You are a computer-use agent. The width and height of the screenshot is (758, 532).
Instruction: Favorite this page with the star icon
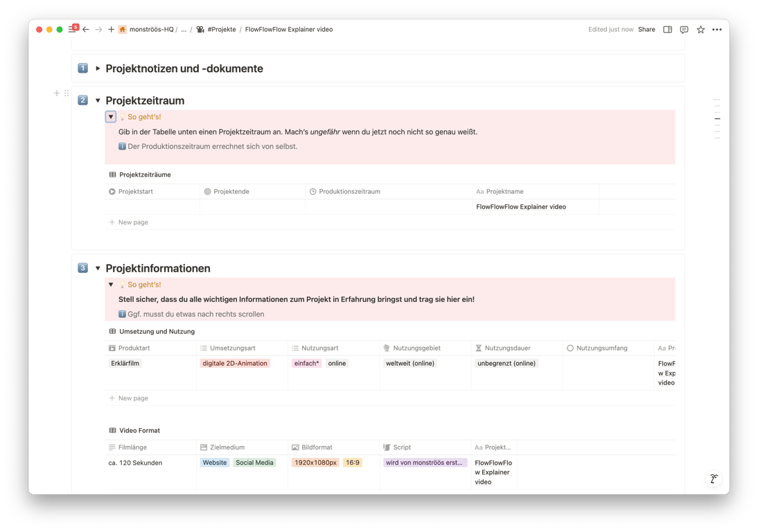pos(700,30)
